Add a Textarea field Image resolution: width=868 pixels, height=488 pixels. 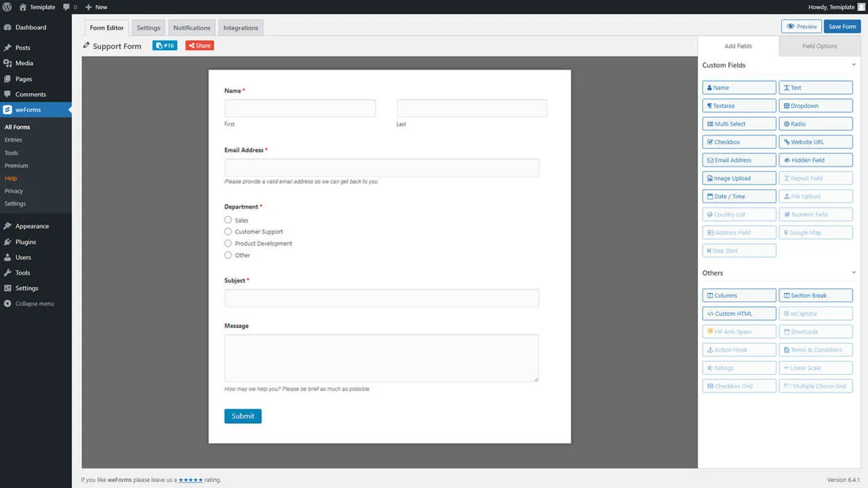pyautogui.click(x=739, y=106)
